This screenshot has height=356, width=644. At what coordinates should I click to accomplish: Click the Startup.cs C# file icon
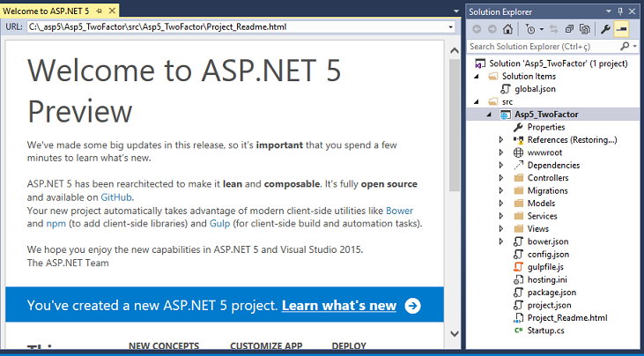tap(518, 330)
